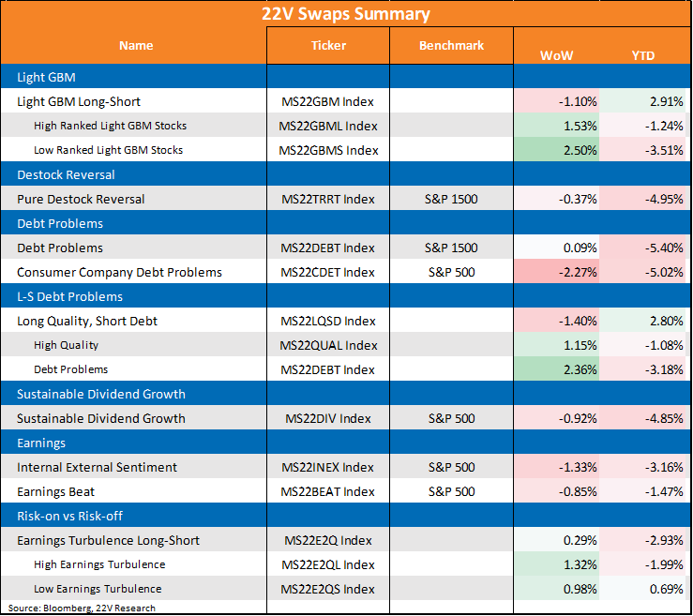Click the YTD value '-4.95%'

tap(664, 200)
